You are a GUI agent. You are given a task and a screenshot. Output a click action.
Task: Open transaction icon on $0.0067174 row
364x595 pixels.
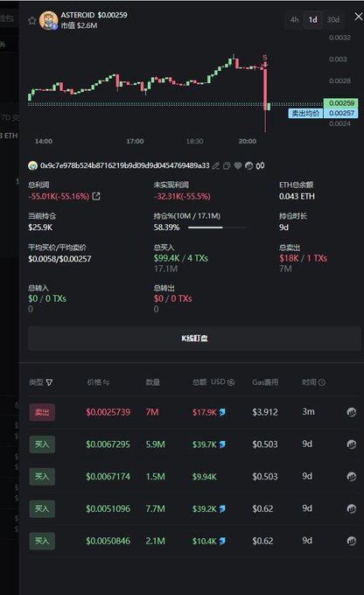click(352, 477)
